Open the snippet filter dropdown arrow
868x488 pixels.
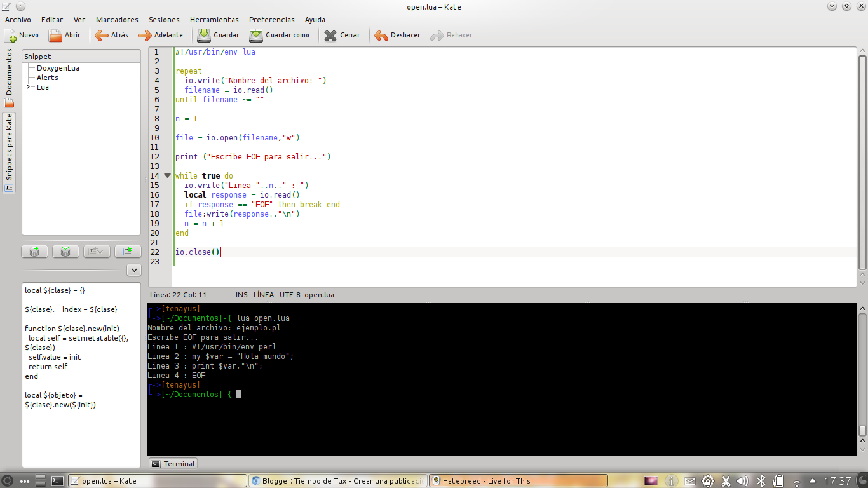coord(133,269)
